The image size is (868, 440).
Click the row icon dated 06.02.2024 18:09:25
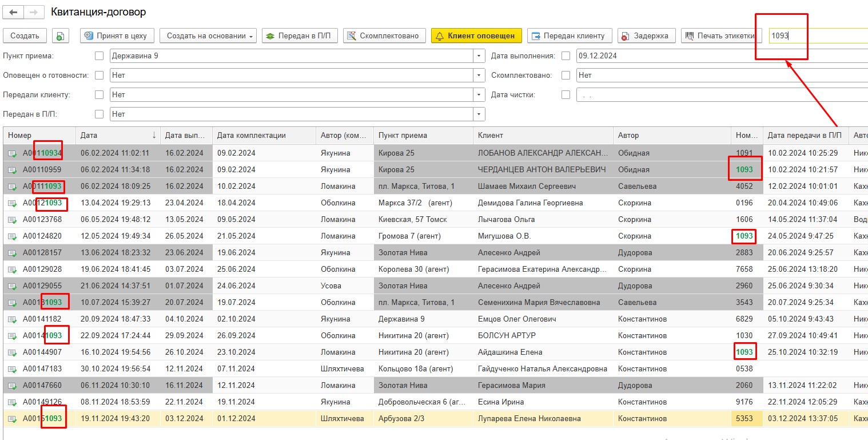pos(12,187)
